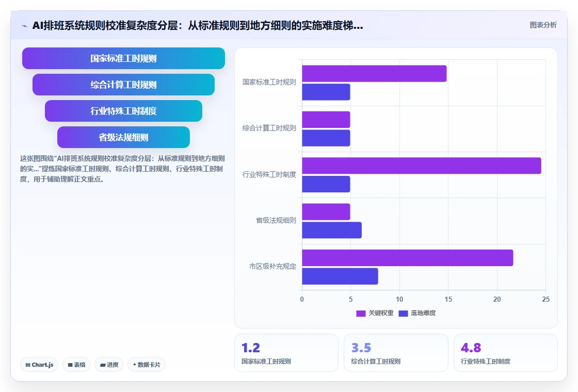
Task: Click the y-axis label 国家标准工时规则
Action: tap(269, 82)
